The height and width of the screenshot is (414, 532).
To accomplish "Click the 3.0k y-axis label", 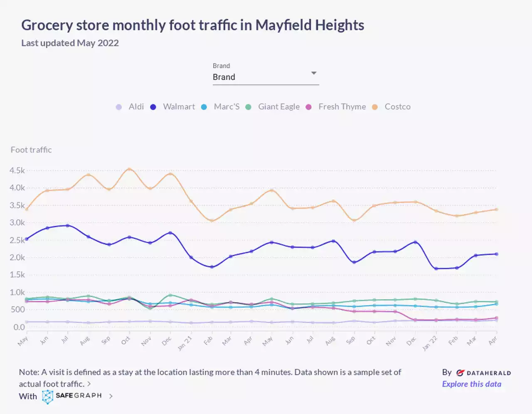I will pos(17,223).
